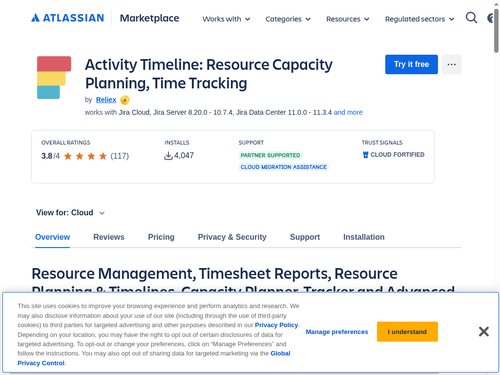Open the search magnifier icon

471,18
